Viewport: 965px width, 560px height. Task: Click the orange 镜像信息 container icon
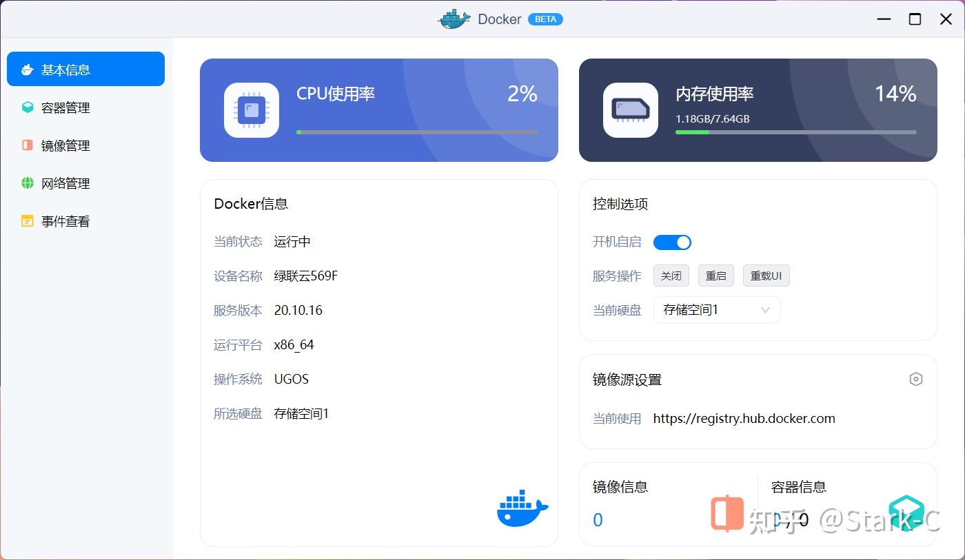727,514
